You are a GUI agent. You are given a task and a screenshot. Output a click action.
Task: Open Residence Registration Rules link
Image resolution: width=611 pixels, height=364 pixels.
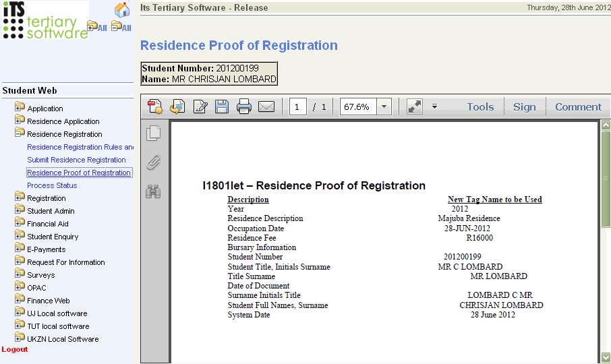coord(80,147)
